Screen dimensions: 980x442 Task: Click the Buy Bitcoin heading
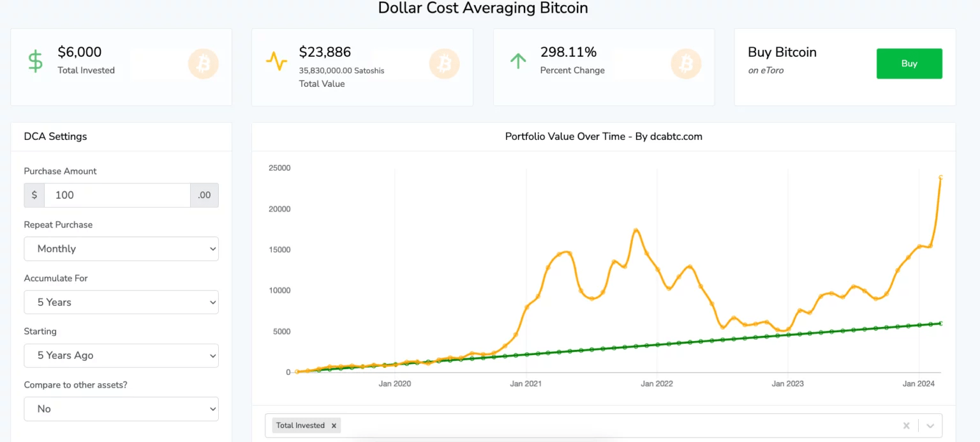point(782,52)
